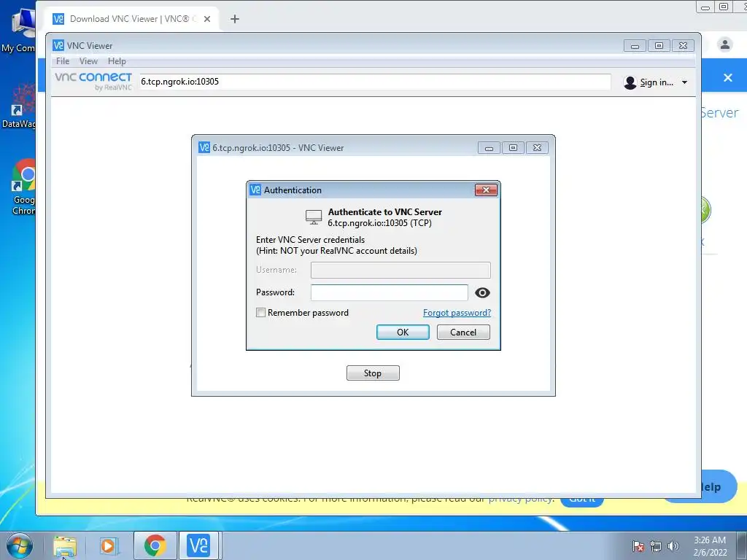
Task: Open Windows Explorer from the taskbar
Action: [x=65, y=545]
